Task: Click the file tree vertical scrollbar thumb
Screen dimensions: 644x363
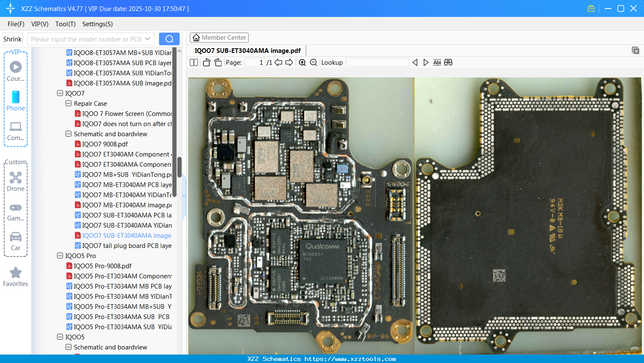Action: coord(179,167)
